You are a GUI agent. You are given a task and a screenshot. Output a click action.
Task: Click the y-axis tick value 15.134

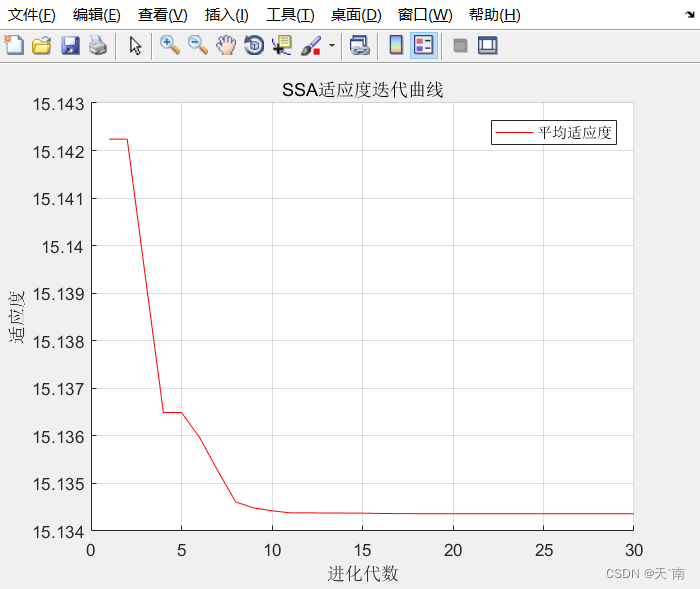[x=58, y=532]
